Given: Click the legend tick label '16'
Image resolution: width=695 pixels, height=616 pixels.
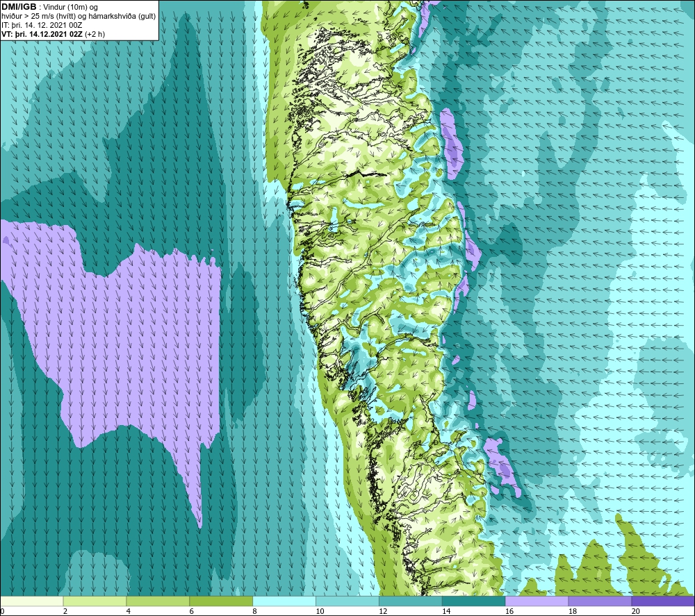Looking at the screenshot, I should (x=509, y=611).
